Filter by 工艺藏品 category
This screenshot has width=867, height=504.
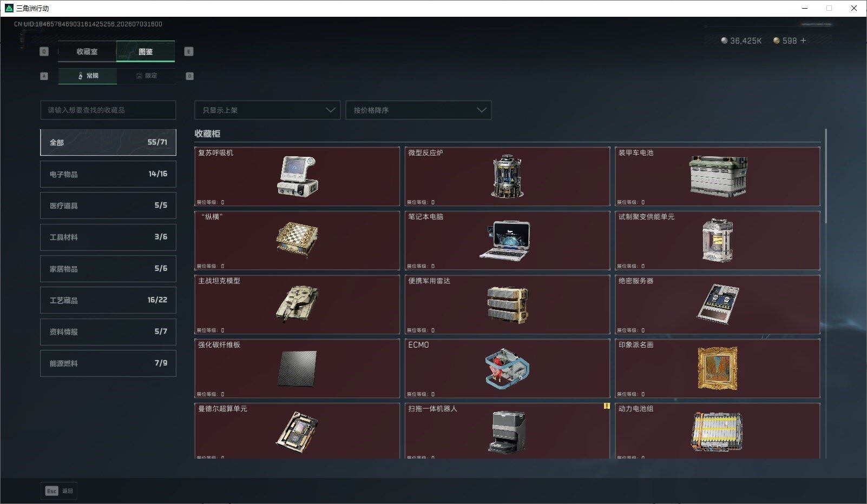click(x=108, y=300)
